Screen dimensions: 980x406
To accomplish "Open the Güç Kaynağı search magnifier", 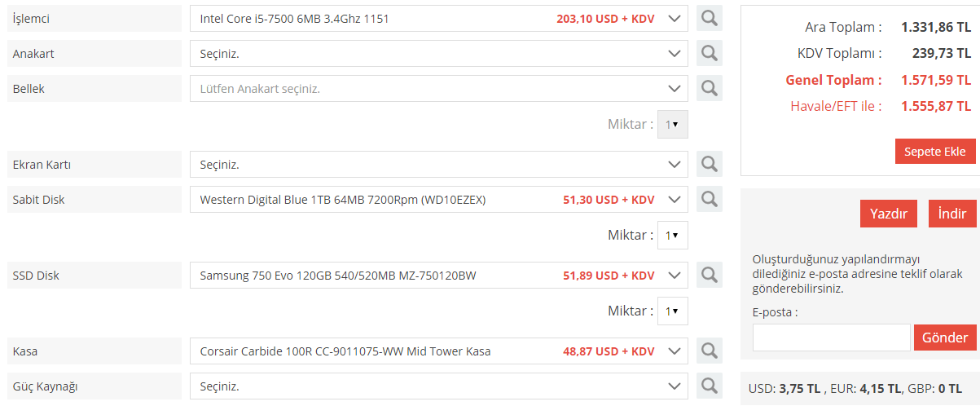I will (709, 386).
